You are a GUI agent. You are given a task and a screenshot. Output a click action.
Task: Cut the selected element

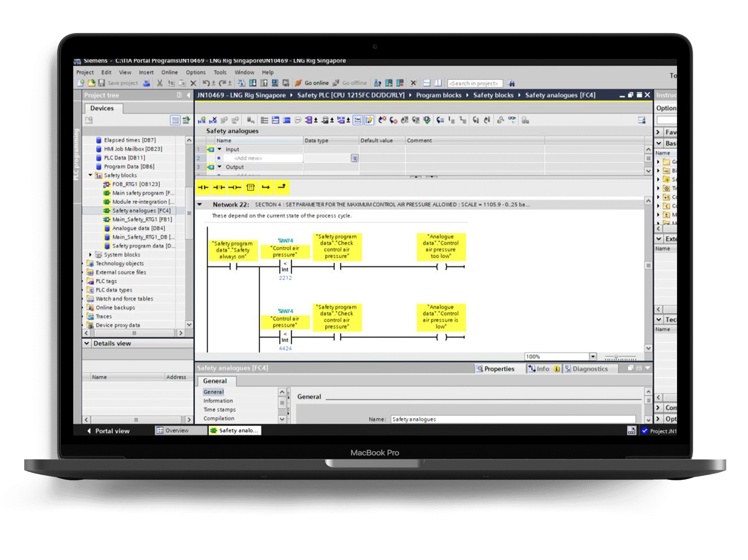tap(160, 83)
